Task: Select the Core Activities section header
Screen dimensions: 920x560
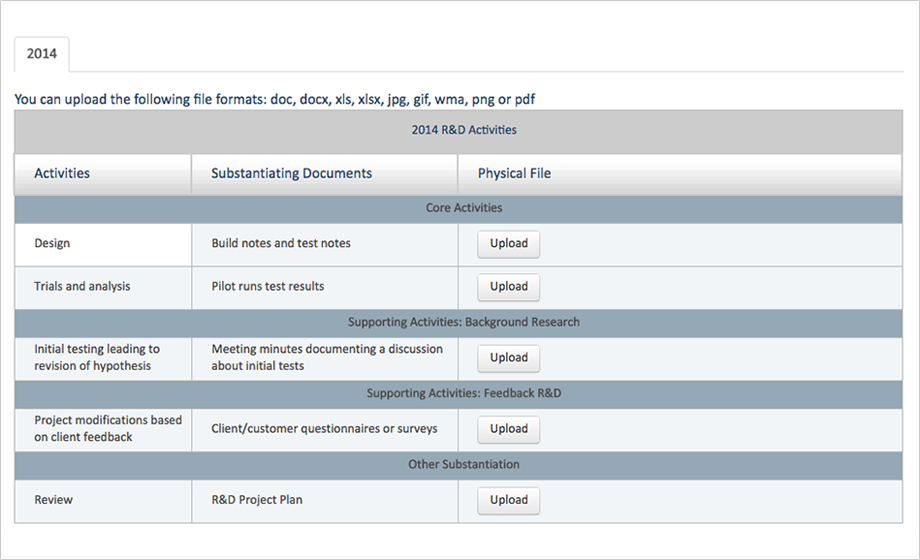Action: tap(464, 208)
